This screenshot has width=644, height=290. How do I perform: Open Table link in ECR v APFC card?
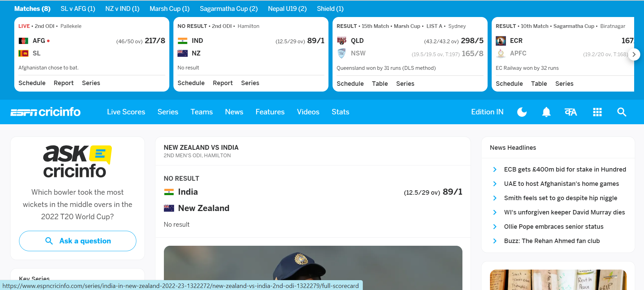pyautogui.click(x=539, y=84)
